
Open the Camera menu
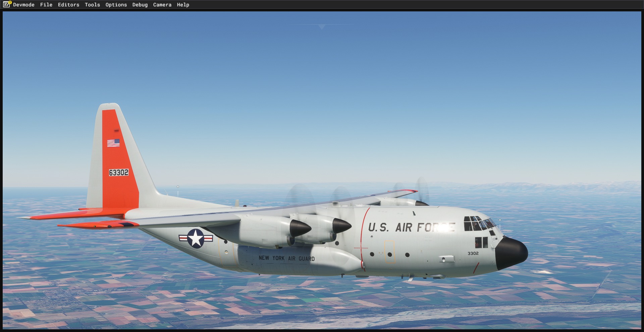162,5
